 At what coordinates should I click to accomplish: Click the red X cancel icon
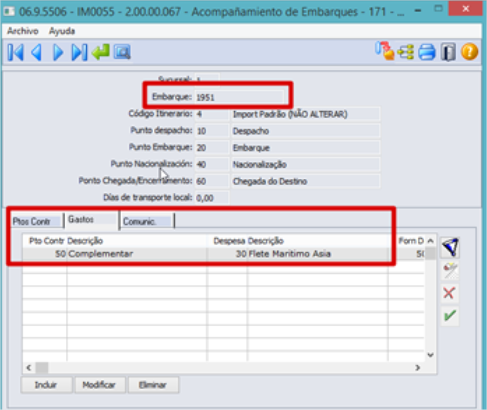pyautogui.click(x=449, y=293)
